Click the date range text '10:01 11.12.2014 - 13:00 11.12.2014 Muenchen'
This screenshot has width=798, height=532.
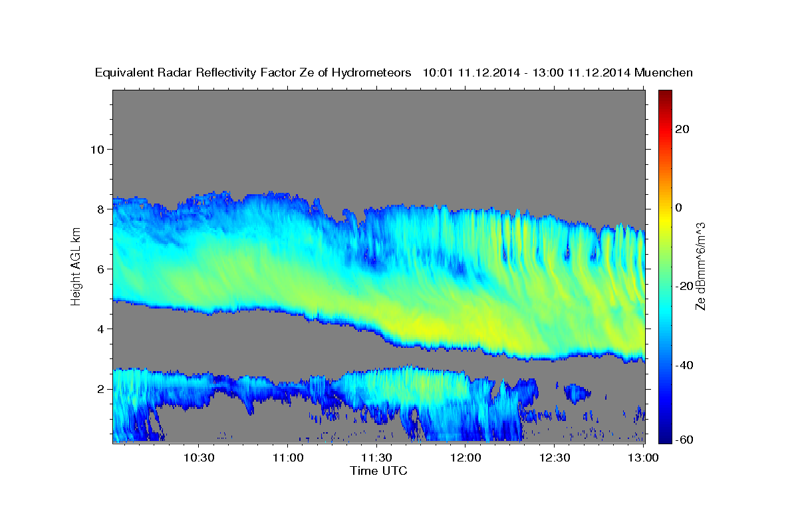pyautogui.click(x=558, y=73)
